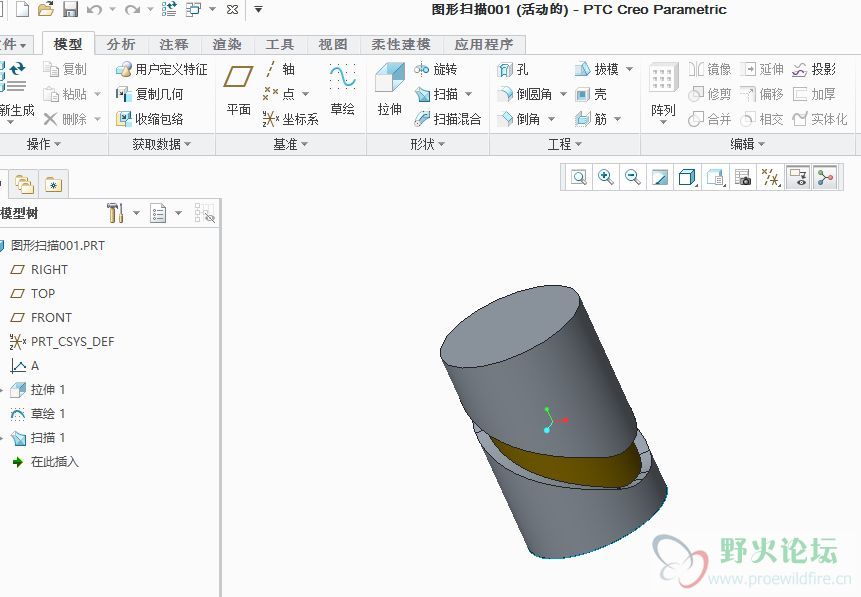Open the Applications (应用程序) tab
This screenshot has height=597, width=861.
[x=484, y=44]
